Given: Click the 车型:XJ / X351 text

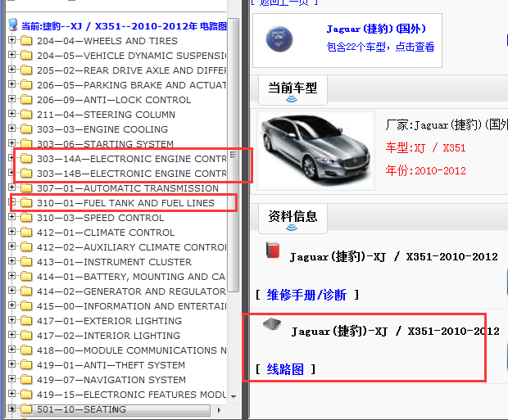Looking at the screenshot, I should (425, 148).
